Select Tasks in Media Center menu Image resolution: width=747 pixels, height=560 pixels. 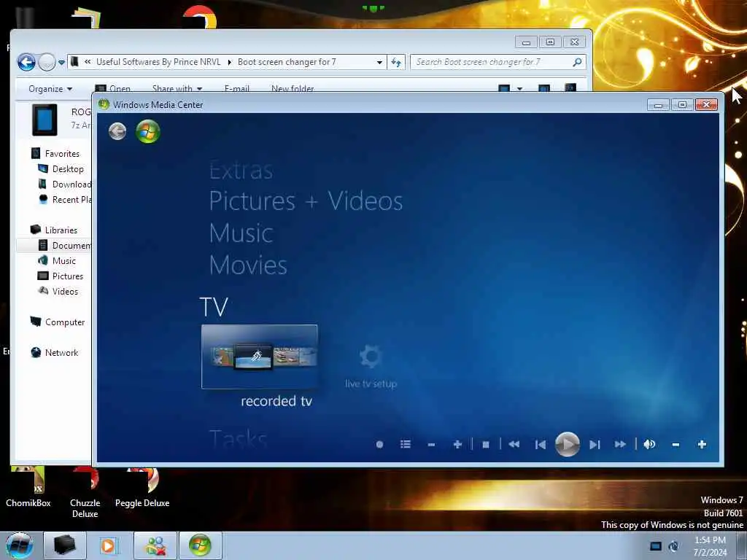click(x=239, y=438)
